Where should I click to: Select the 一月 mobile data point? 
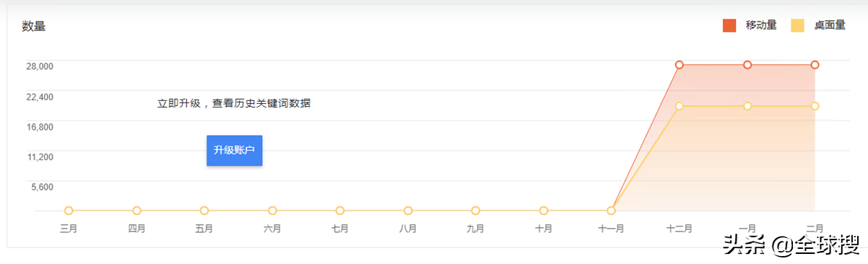[747, 65]
